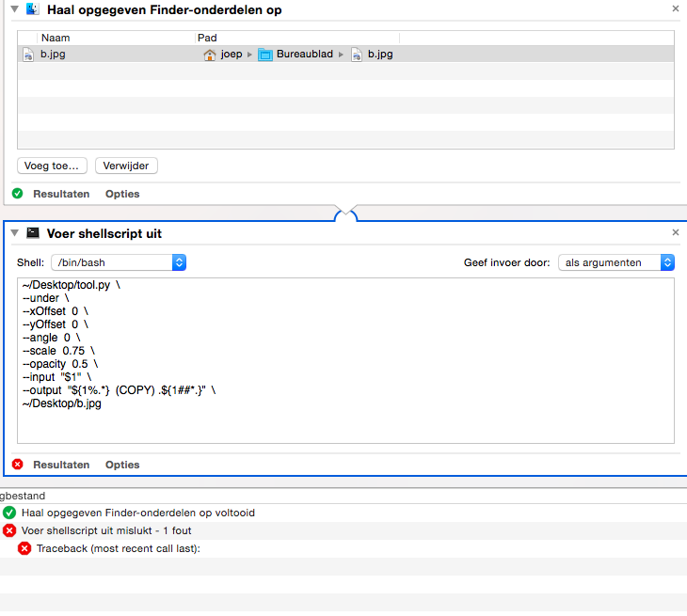Open the Shell /bin/bash dropdown
The image size is (687, 616).
[x=119, y=262]
